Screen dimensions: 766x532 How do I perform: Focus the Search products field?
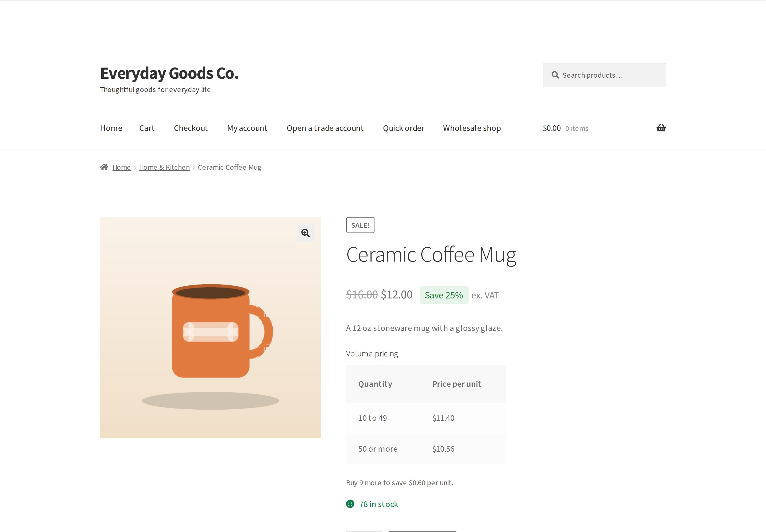[604, 75]
